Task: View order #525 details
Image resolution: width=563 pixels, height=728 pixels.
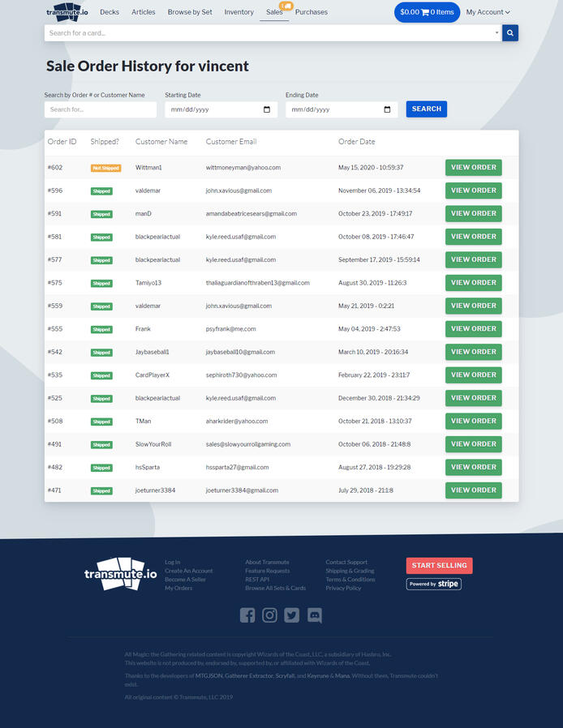Action: point(473,398)
